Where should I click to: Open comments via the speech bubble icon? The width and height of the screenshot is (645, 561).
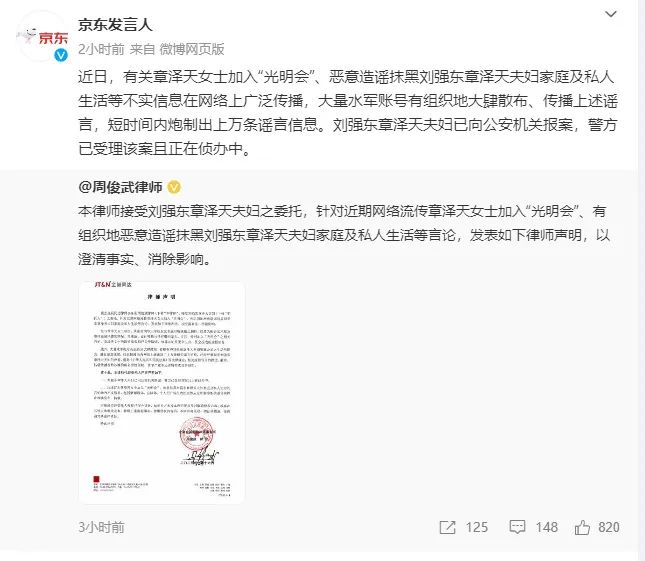pyautogui.click(x=517, y=527)
